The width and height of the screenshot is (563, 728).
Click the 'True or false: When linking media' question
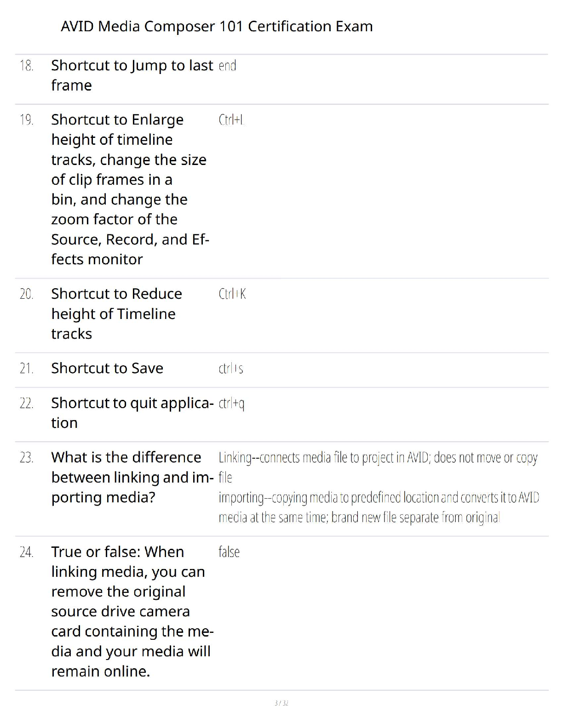pyautogui.click(x=132, y=611)
